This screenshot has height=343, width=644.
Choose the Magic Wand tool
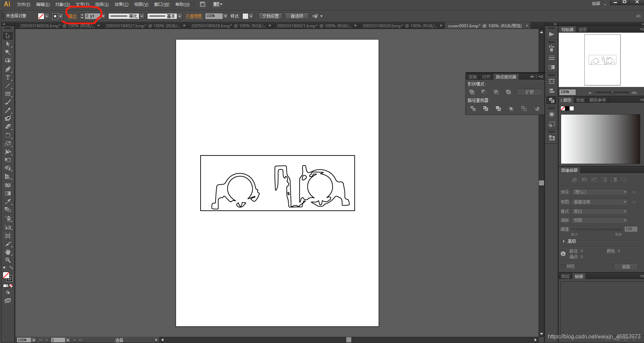point(8,52)
